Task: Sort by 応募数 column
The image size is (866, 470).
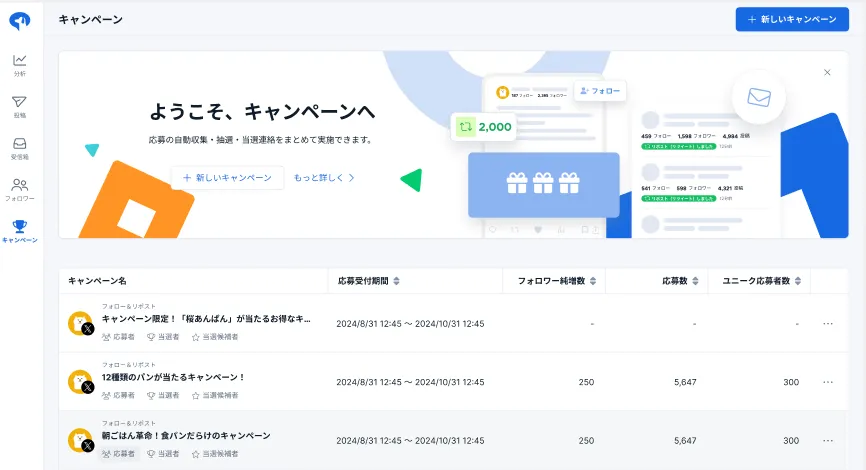Action: pyautogui.click(x=692, y=281)
